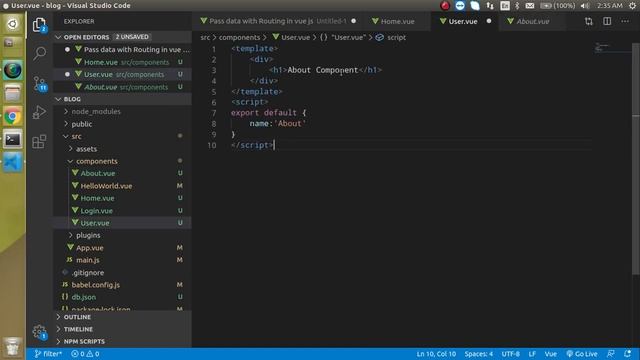The width and height of the screenshot is (640, 360).
Task: Split the editor to the right
Action: pos(607,21)
